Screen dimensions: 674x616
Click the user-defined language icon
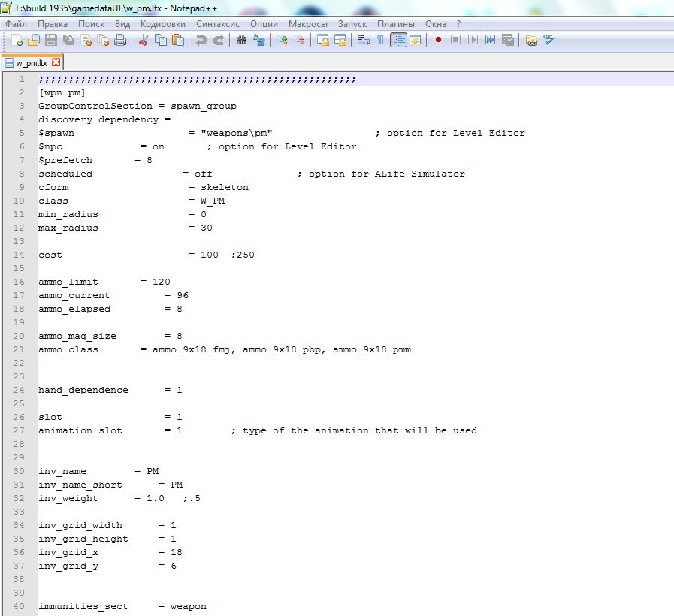pos(416,41)
